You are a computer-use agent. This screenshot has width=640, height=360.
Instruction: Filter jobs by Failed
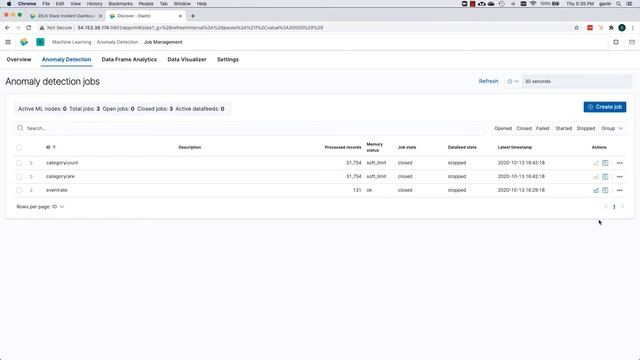tap(542, 128)
